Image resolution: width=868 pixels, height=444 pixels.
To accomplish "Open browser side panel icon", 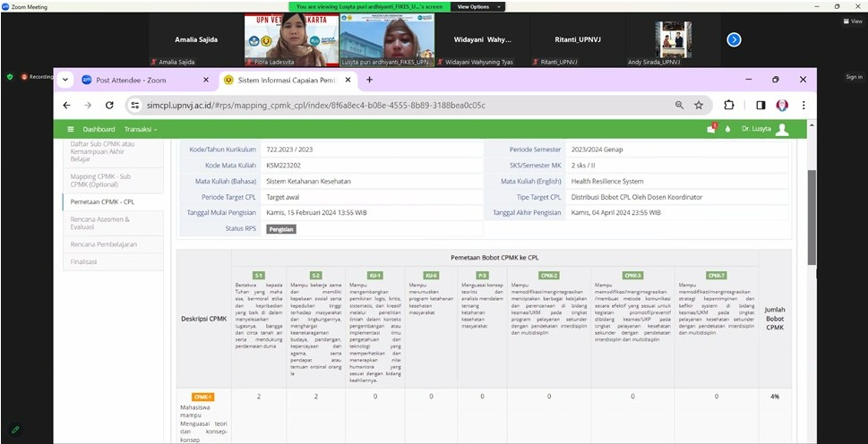I will (x=761, y=105).
